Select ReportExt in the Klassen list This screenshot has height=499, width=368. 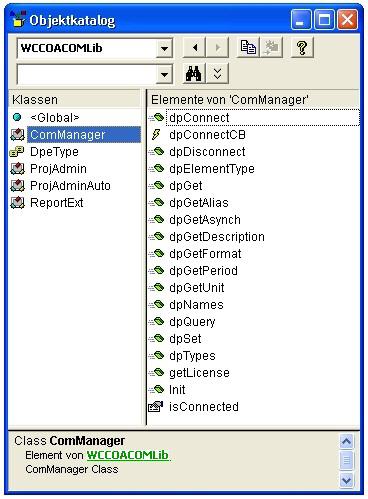pos(57,203)
